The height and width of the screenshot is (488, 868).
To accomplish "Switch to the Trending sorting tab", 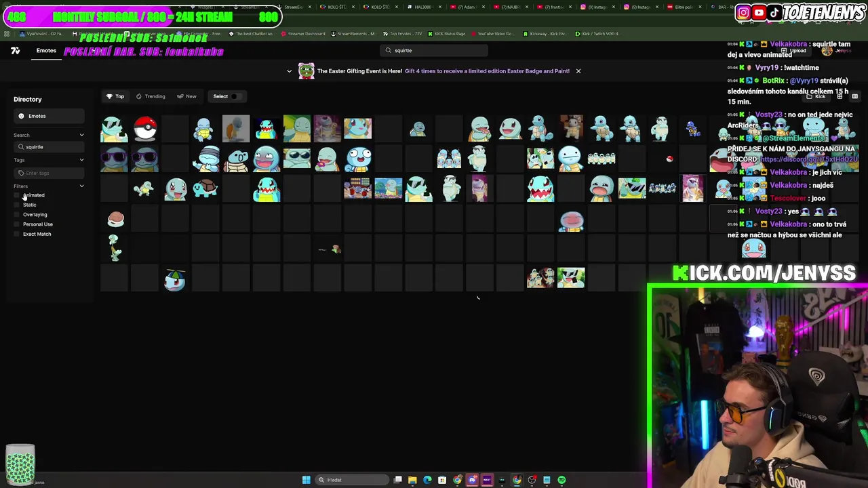I will 151,96.
